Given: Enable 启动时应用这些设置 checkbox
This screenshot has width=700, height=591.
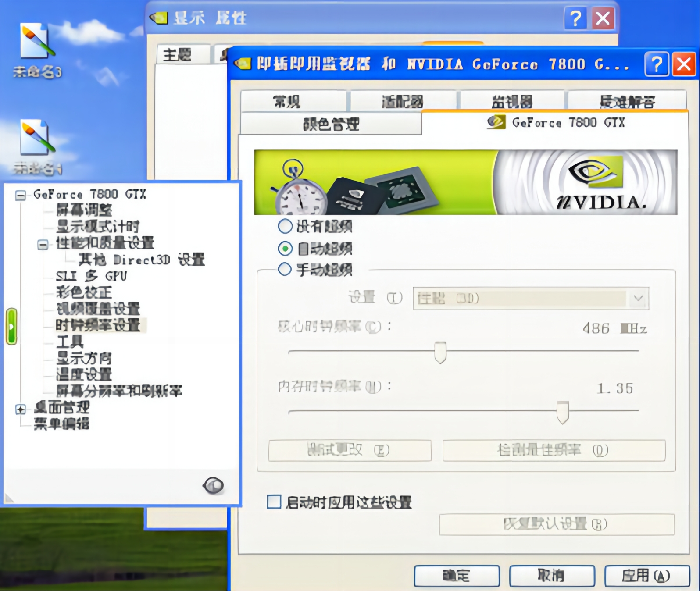Looking at the screenshot, I should click(274, 502).
